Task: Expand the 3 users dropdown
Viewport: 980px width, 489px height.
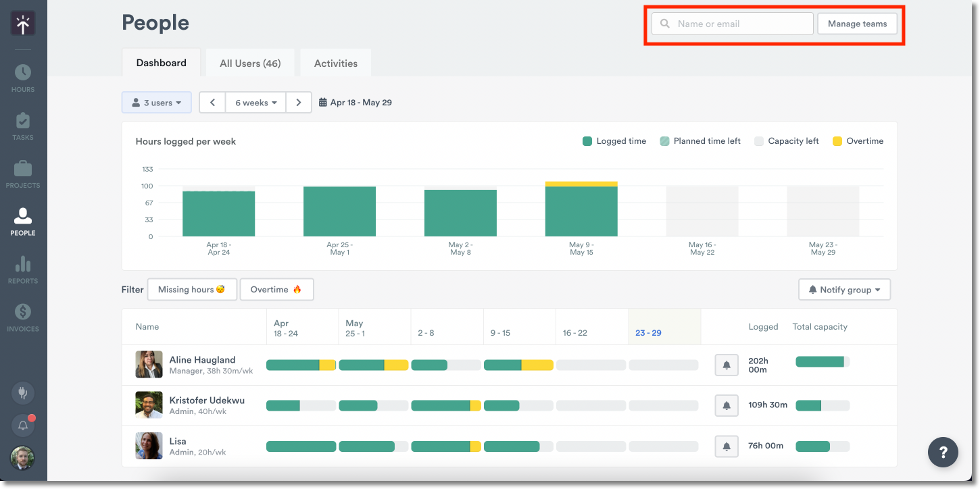Action: (x=157, y=103)
